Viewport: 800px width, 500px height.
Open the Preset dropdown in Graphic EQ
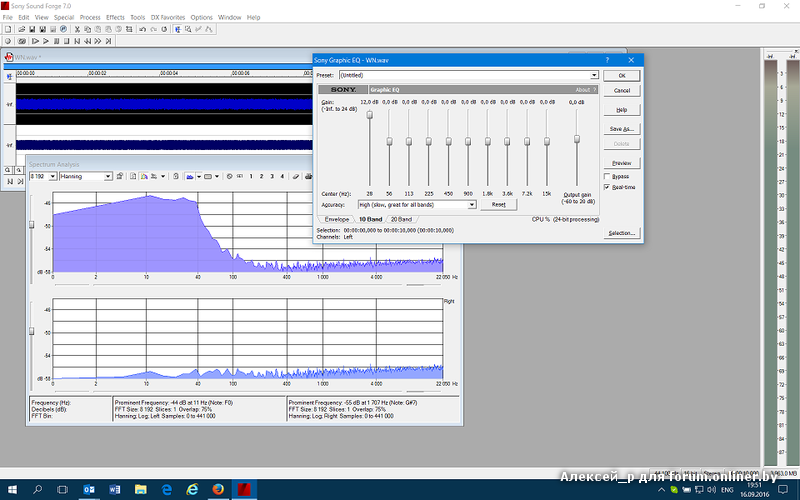click(594, 75)
